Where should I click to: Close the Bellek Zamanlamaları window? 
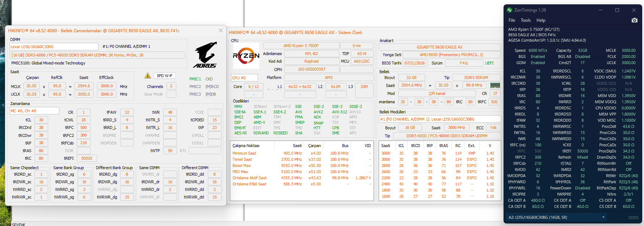pyautogui.click(x=221, y=30)
